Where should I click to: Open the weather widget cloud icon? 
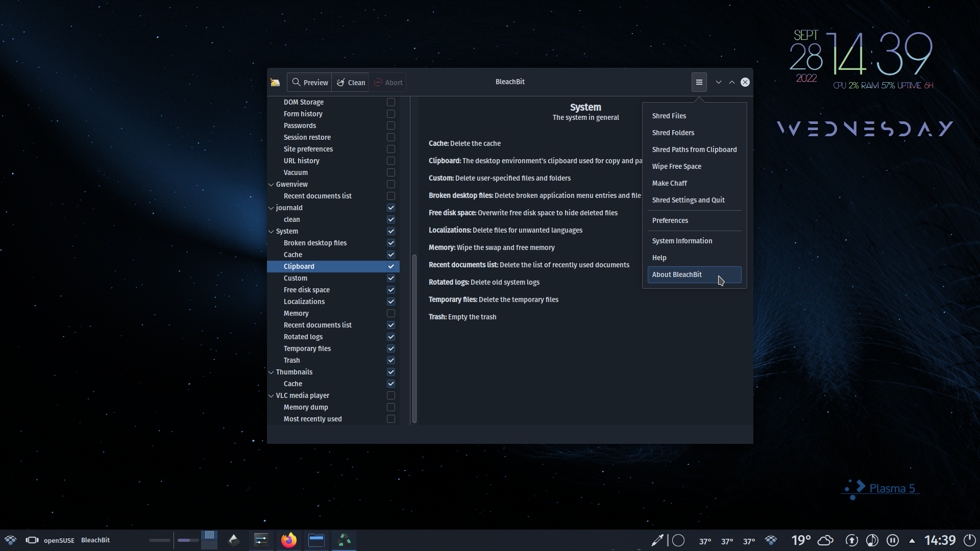pos(825,540)
